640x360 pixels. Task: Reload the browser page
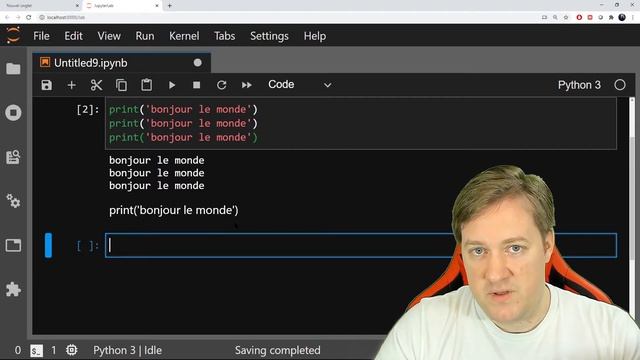tap(29, 17)
